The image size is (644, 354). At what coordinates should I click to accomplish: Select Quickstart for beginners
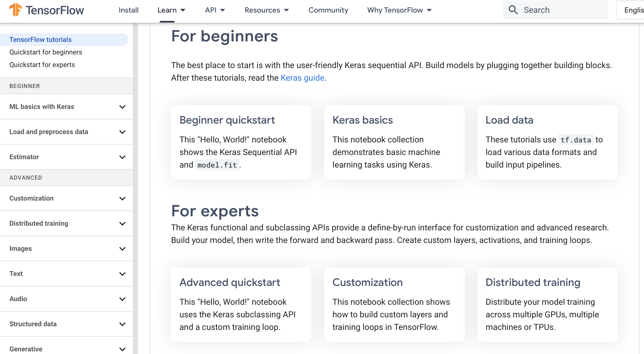tap(46, 52)
